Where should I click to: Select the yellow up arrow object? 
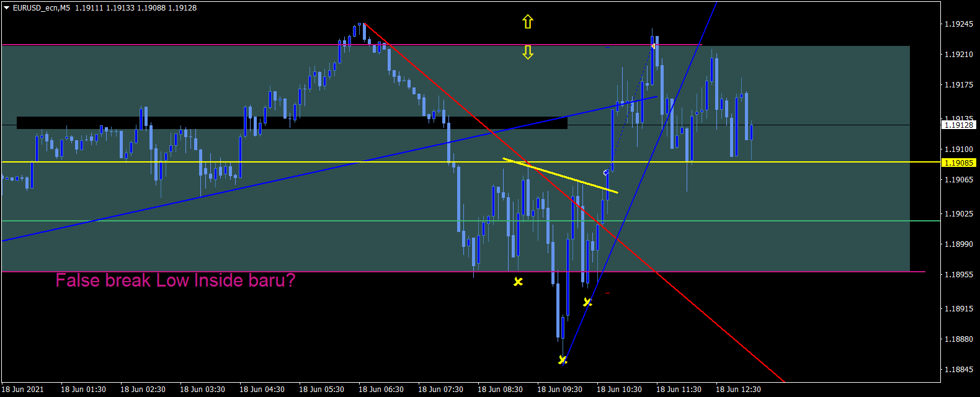(x=528, y=22)
